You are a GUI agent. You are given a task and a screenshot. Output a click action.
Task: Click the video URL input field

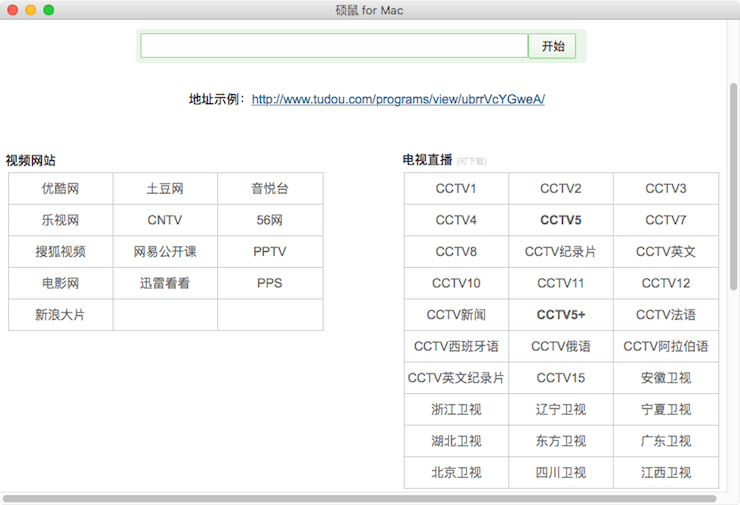[334, 46]
